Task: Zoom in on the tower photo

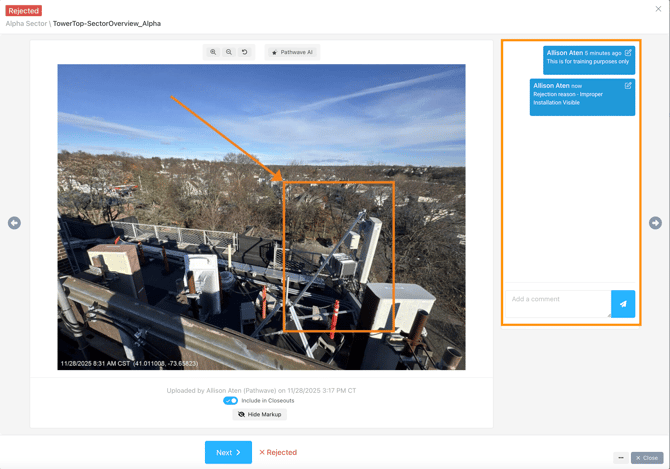Action: point(213,52)
